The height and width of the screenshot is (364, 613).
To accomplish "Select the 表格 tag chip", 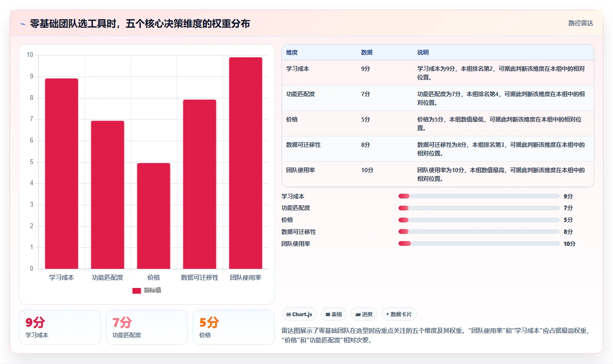I will click(x=334, y=314).
